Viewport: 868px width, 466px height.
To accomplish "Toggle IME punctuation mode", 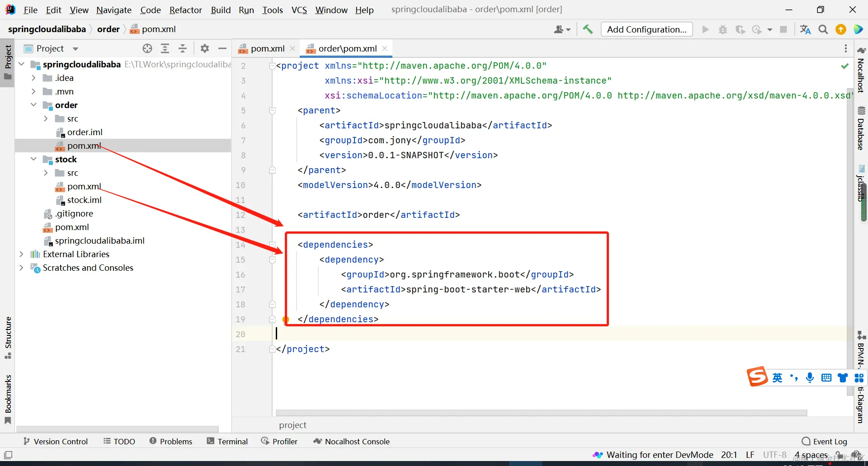I will 794,378.
